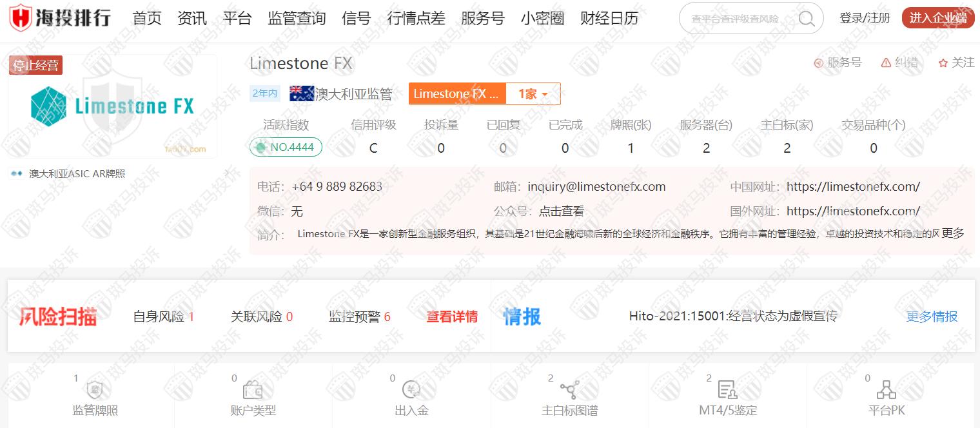The width and height of the screenshot is (980, 428).
Task: Open 小密圈 navigation item
Action: [x=543, y=19]
